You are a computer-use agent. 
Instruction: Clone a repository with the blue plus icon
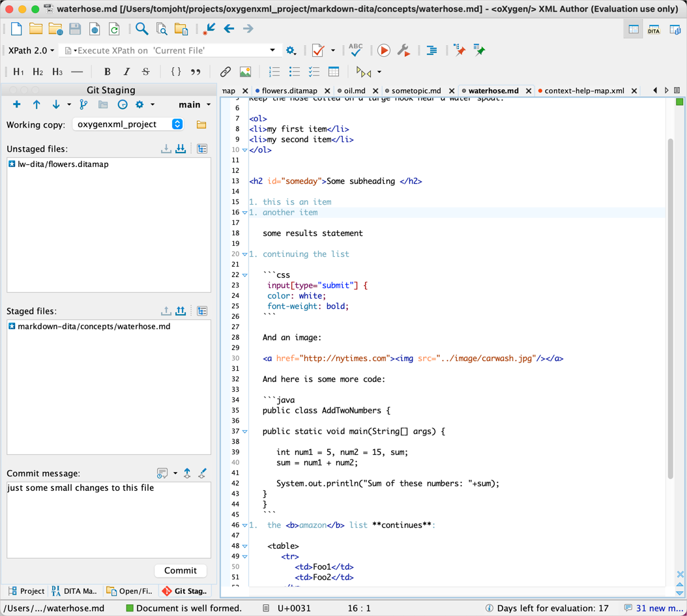click(x=17, y=104)
